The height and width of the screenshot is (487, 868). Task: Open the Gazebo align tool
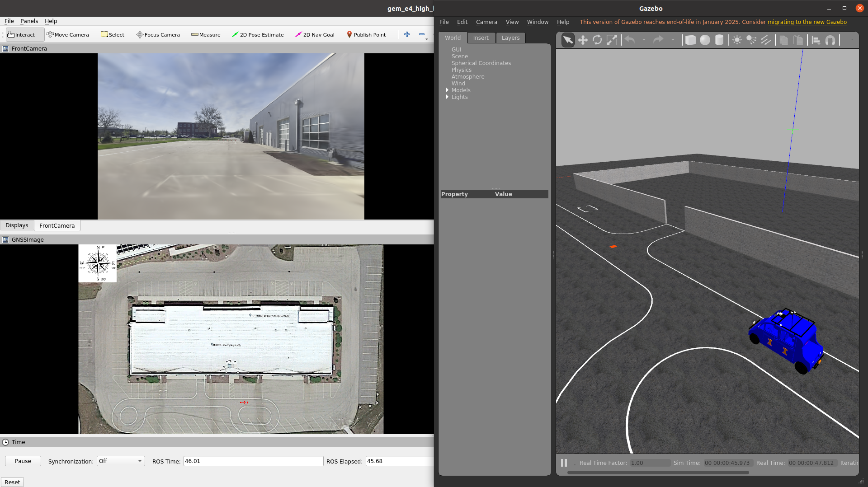[816, 40]
